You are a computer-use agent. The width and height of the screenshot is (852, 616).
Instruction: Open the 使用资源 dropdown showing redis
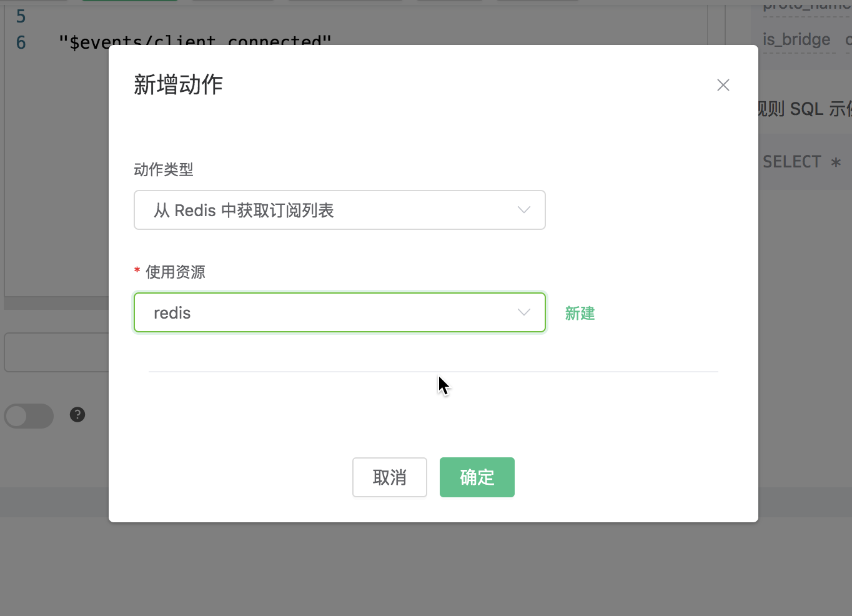click(x=340, y=312)
